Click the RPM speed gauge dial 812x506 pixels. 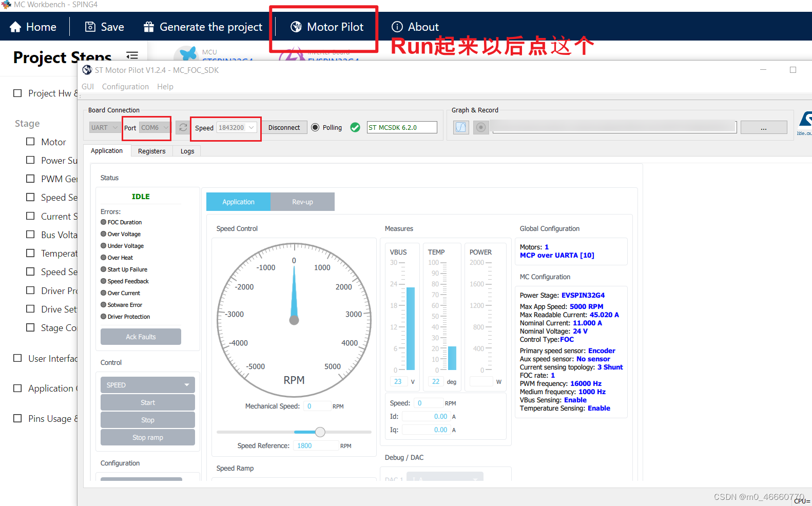pyautogui.click(x=294, y=320)
